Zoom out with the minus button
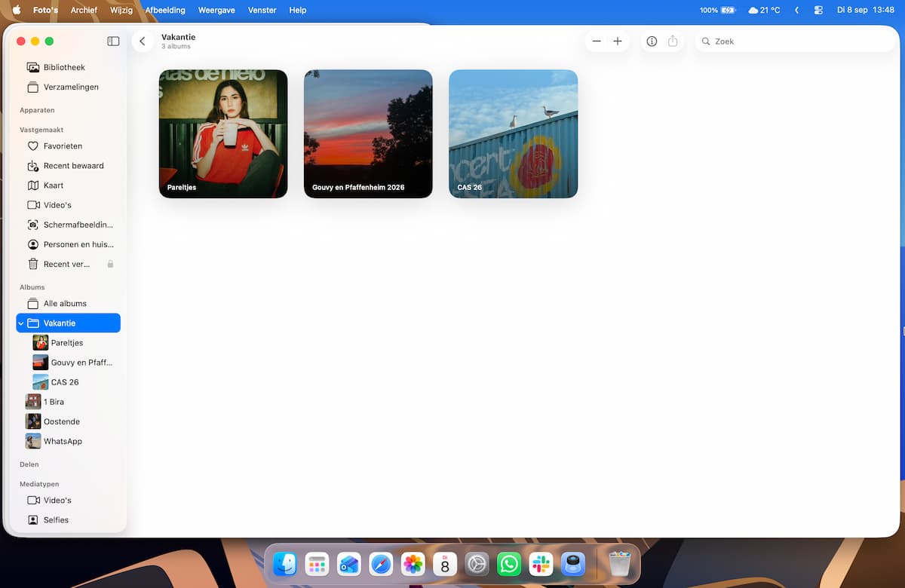Viewport: 905px width, 588px height. pyautogui.click(x=597, y=41)
